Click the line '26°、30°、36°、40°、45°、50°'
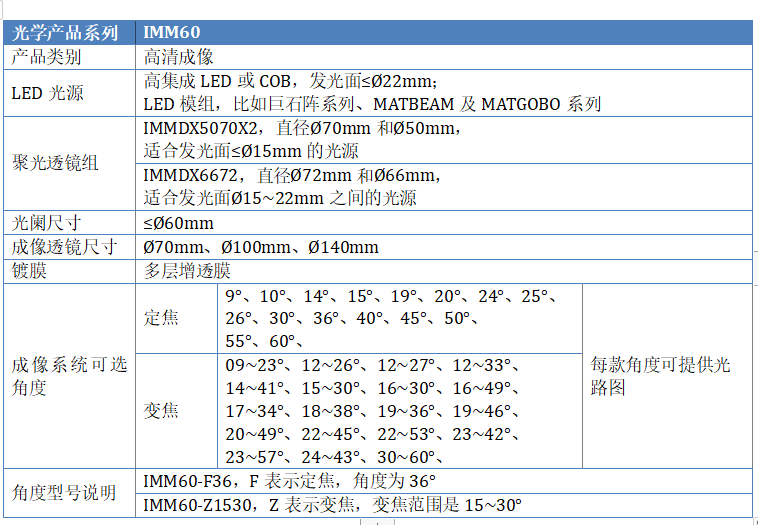The height and width of the screenshot is (525, 758). click(x=352, y=319)
